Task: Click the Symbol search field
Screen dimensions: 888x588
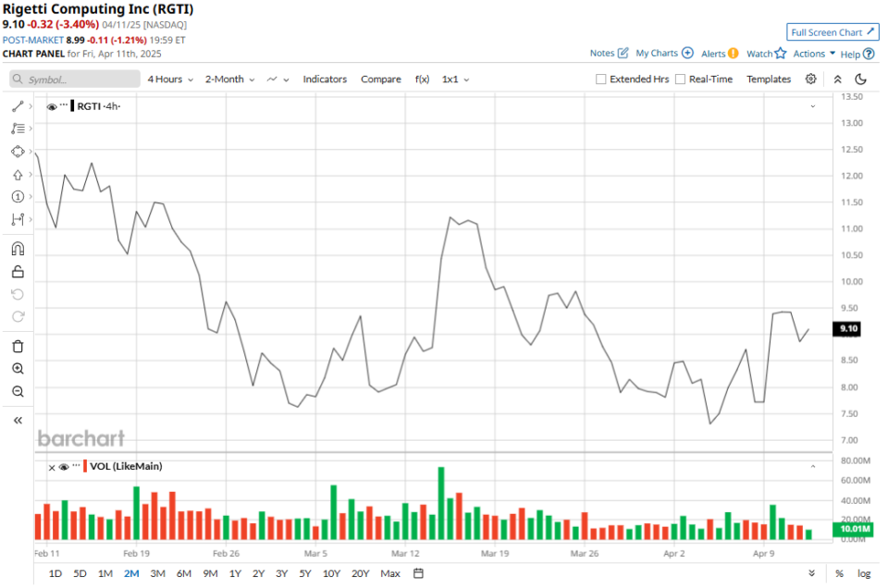Action: [x=74, y=80]
